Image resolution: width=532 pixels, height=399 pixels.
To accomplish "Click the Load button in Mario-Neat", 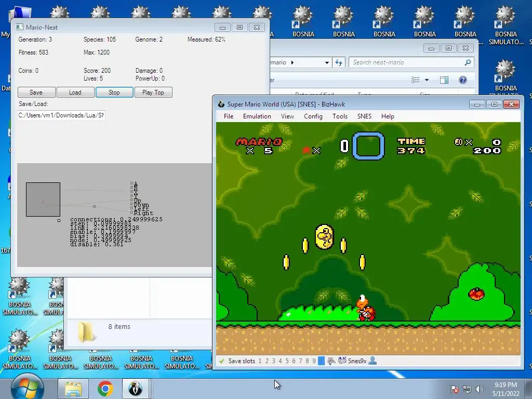I will click(x=75, y=92).
